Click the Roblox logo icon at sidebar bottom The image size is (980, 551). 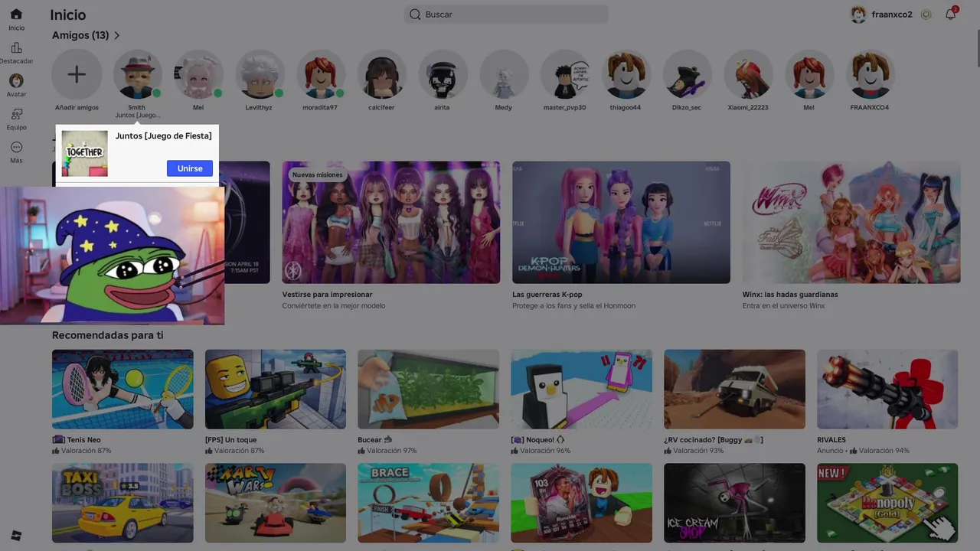(x=16, y=535)
